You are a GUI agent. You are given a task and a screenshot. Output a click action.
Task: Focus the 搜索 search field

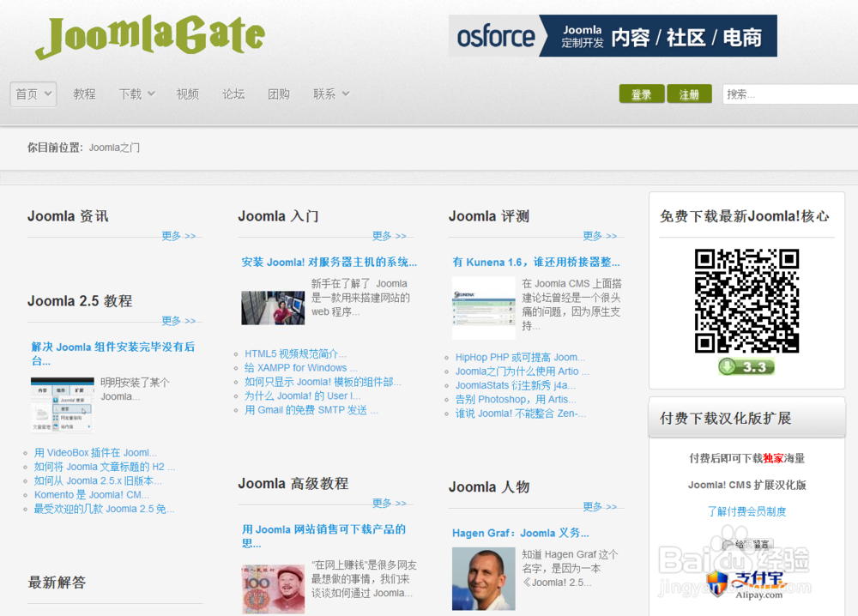(x=790, y=94)
